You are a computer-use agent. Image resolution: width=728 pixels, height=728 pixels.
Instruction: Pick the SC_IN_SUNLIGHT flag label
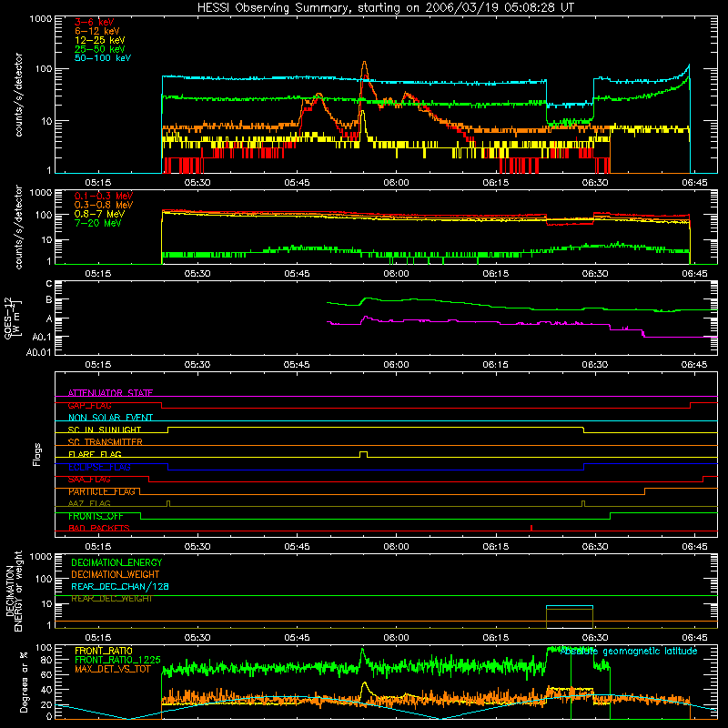point(105,430)
